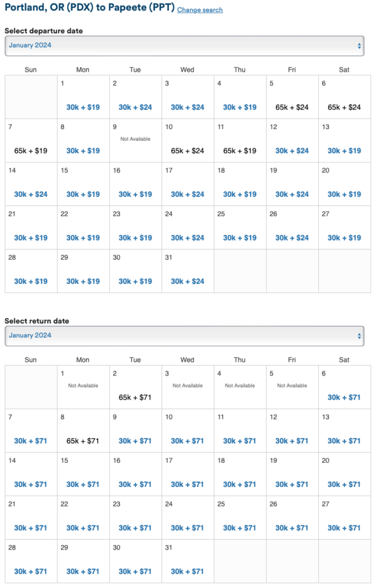The width and height of the screenshot is (374, 588).
Task: Select departure on January 1
Action: coord(83,107)
